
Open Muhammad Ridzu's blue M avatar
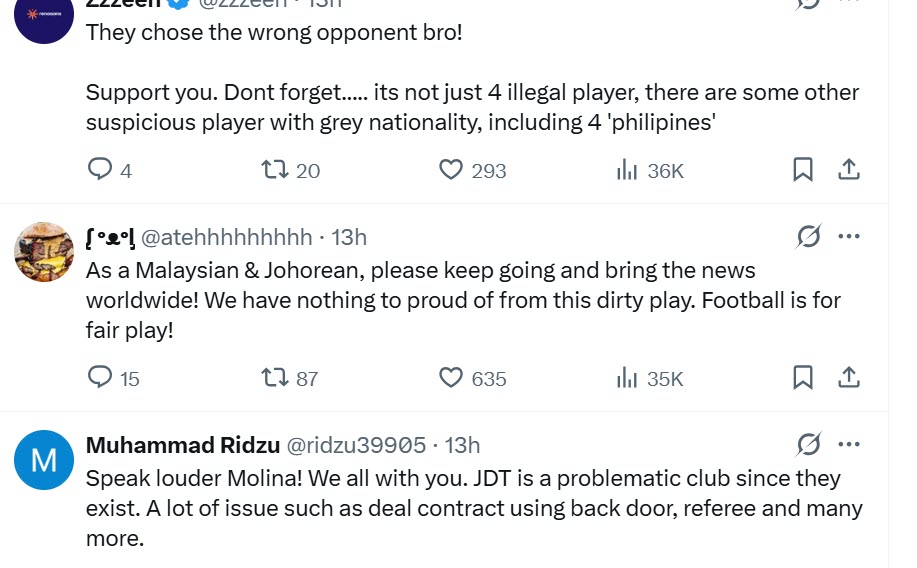(x=45, y=460)
